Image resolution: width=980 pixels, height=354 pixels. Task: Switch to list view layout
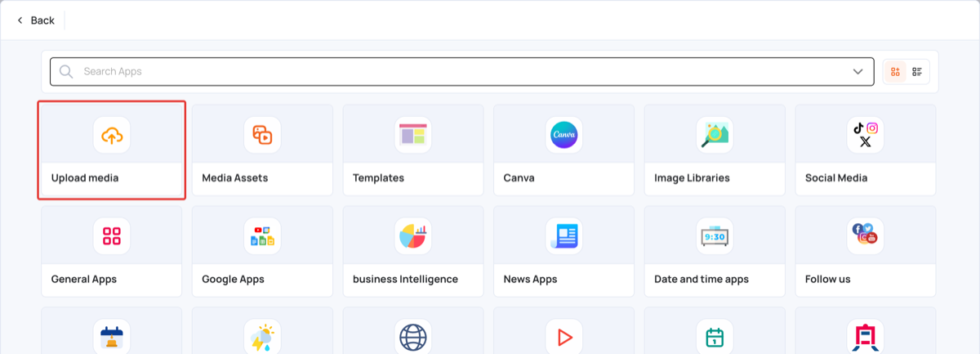917,72
